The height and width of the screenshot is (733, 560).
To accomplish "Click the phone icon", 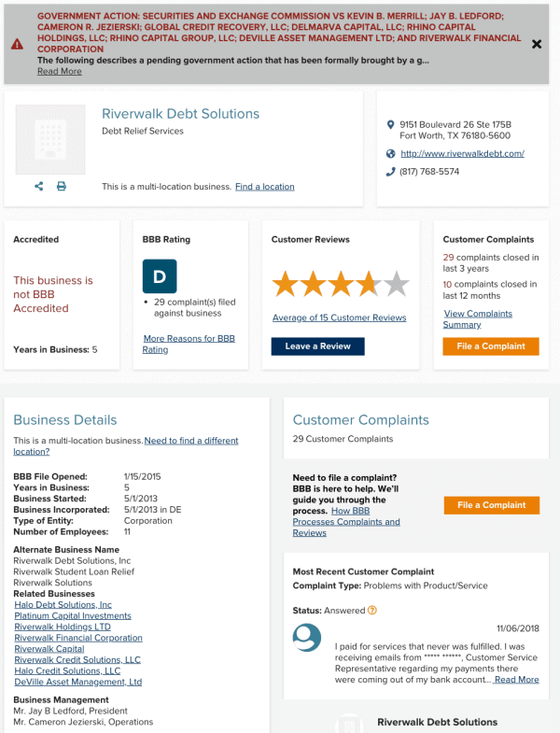I will pyautogui.click(x=390, y=172).
